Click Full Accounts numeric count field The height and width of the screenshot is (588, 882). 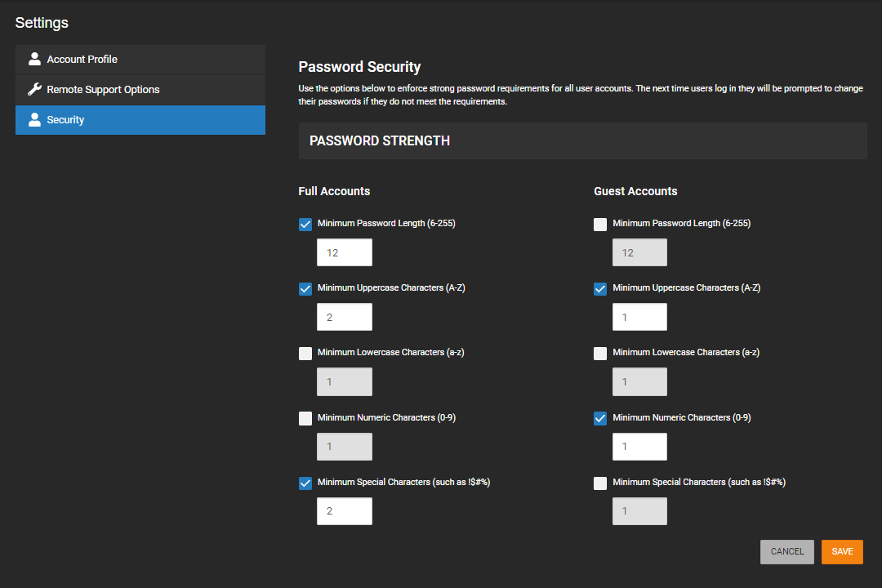pyautogui.click(x=345, y=447)
